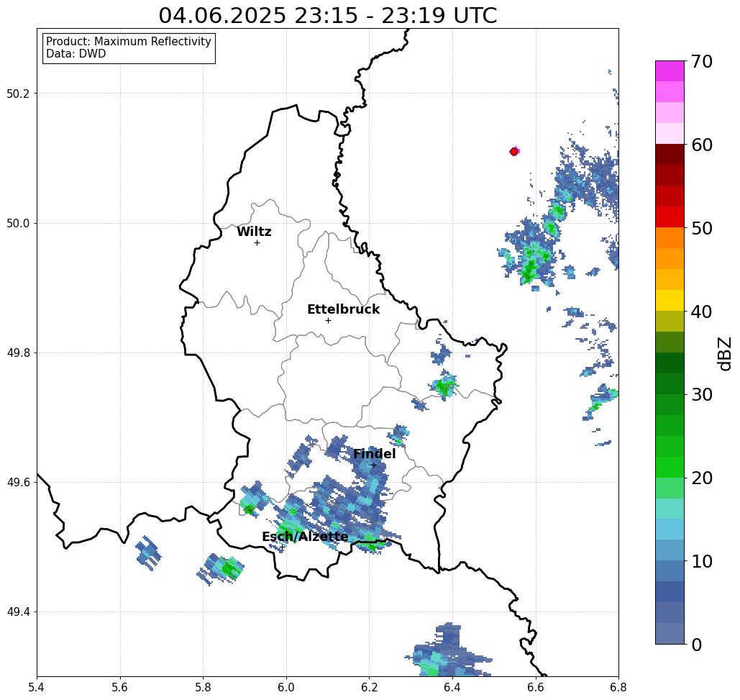The image size is (740, 700).
Task: Click the 50 label on the colorbar
Action: pos(702,229)
